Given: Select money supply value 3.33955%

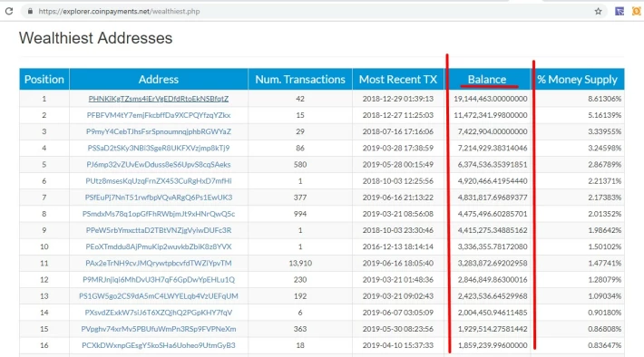Looking at the screenshot, I should point(605,131).
